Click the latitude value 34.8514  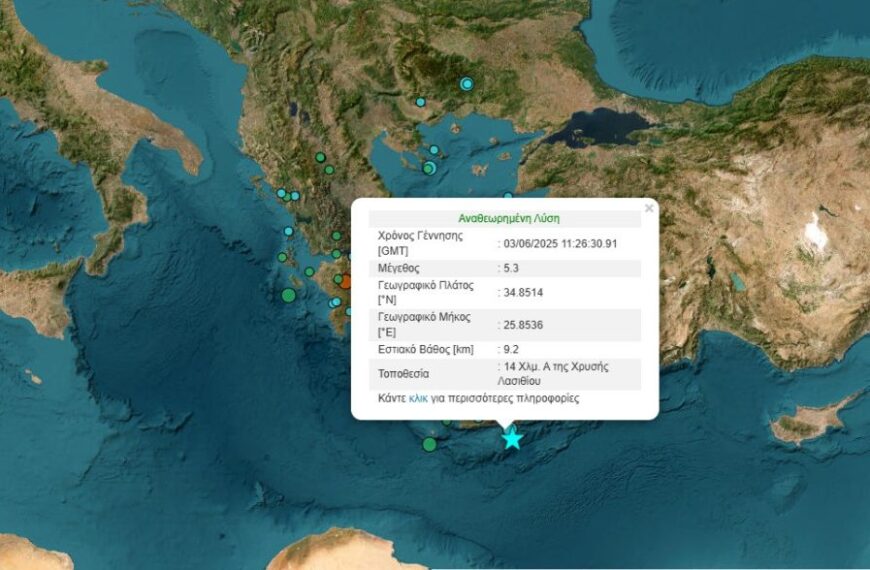coord(523,292)
